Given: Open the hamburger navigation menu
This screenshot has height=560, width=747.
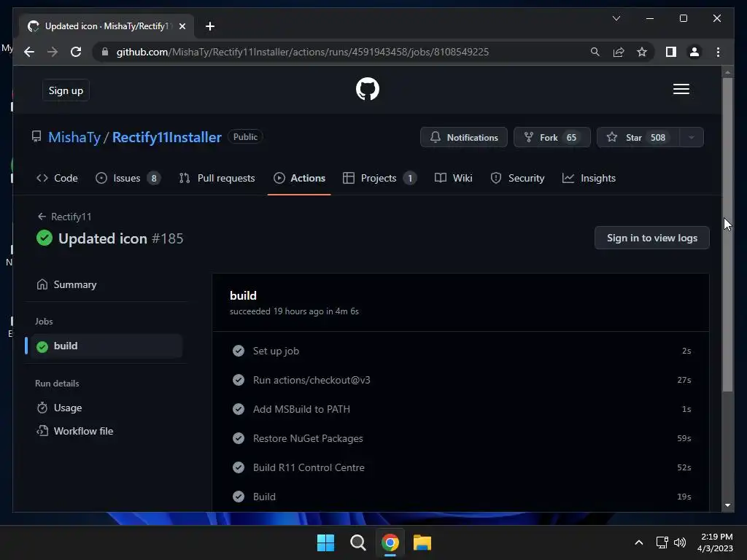Looking at the screenshot, I should coord(681,89).
